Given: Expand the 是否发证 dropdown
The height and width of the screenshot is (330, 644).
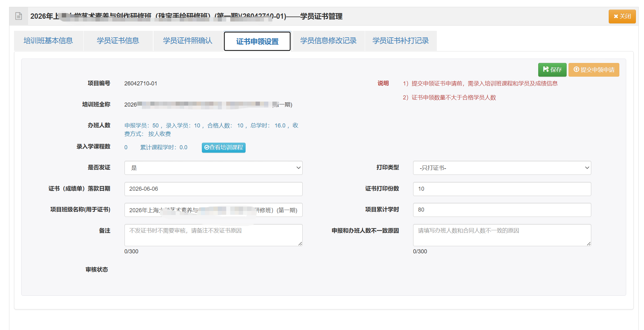Looking at the screenshot, I should 213,168.
